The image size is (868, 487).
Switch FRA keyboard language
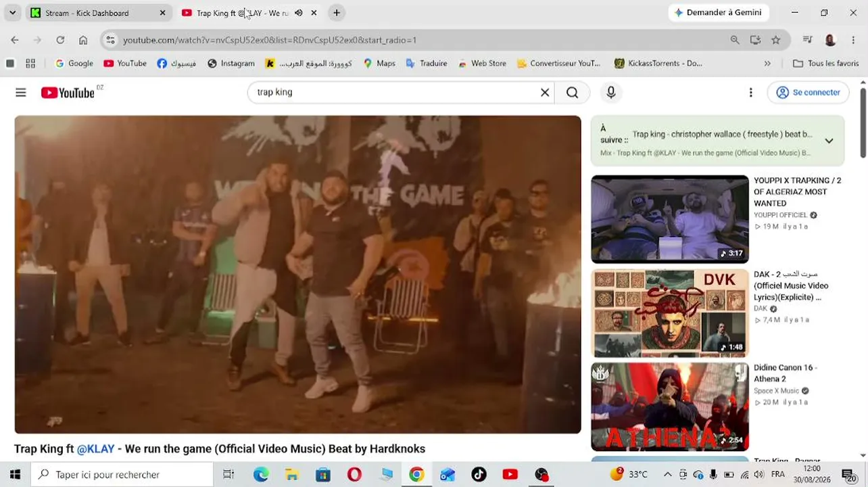[x=778, y=475]
